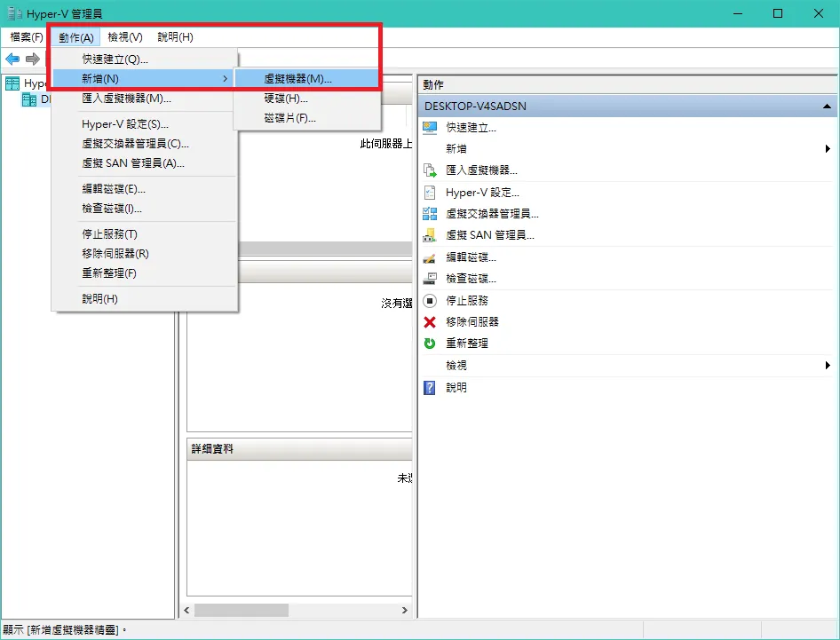Click 重新整理 text in Actions pane

[x=466, y=344]
